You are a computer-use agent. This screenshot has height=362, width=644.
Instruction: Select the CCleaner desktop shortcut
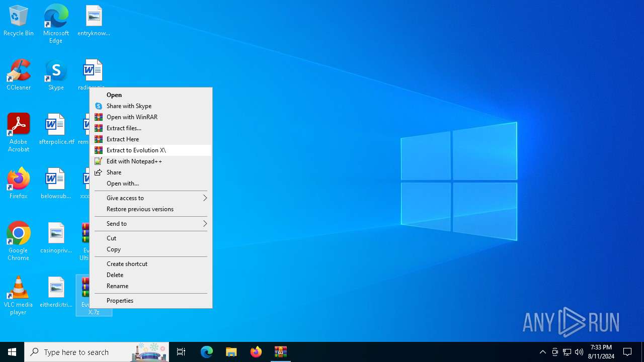point(19,75)
